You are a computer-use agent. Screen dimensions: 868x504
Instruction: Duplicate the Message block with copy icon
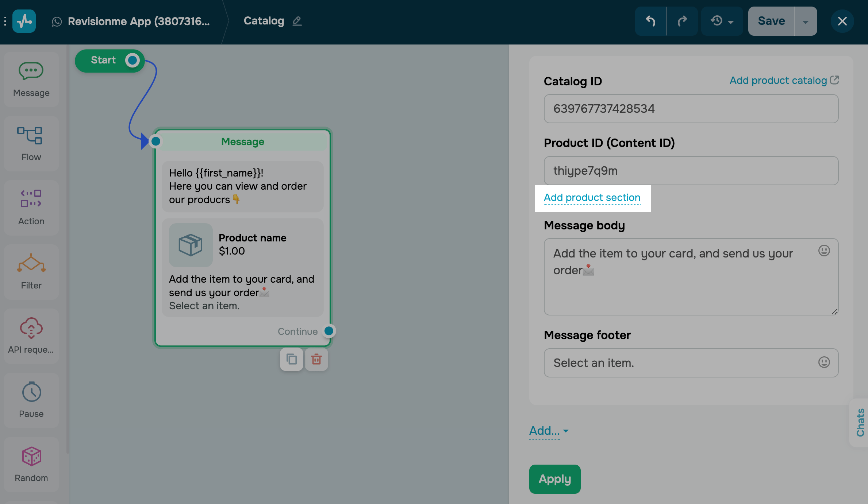click(x=291, y=360)
